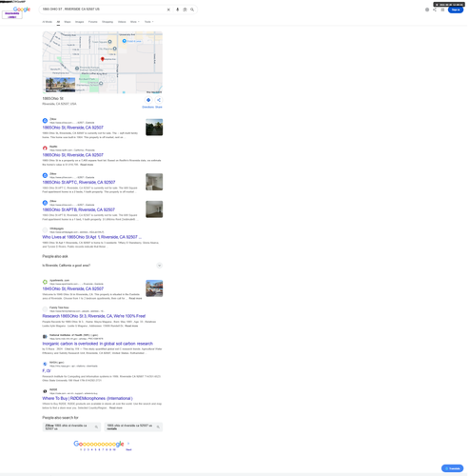The image size is (470, 476).
Task: Open 'Research 1865 Ohio St 3' result link
Action: coord(94,316)
